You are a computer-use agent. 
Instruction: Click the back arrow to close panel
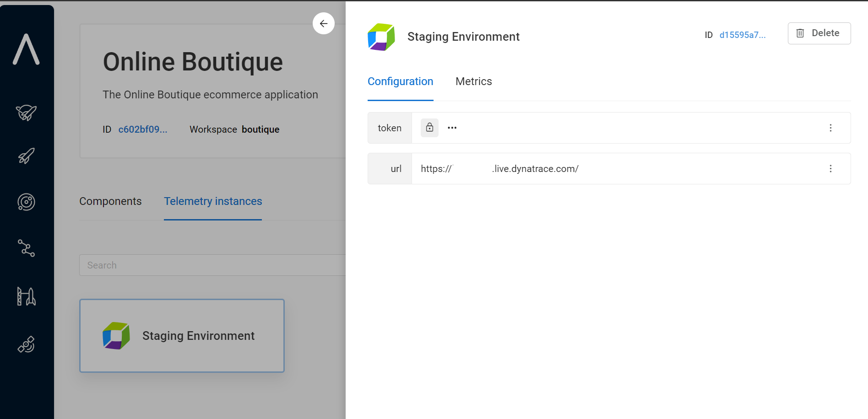324,23
